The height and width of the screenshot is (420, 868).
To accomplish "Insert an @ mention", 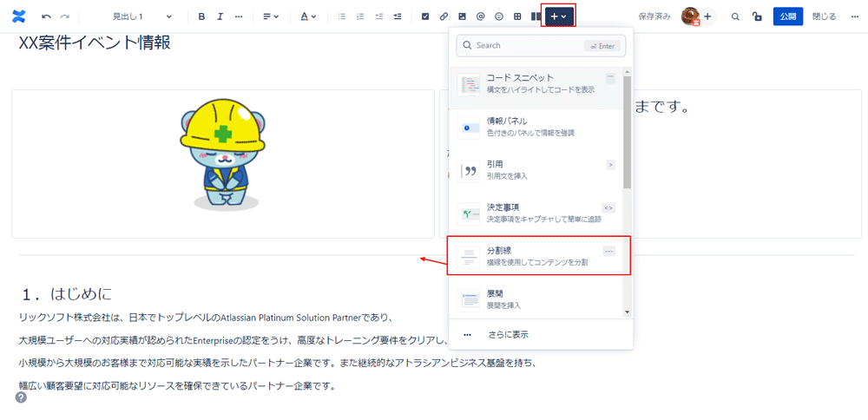I will [481, 16].
